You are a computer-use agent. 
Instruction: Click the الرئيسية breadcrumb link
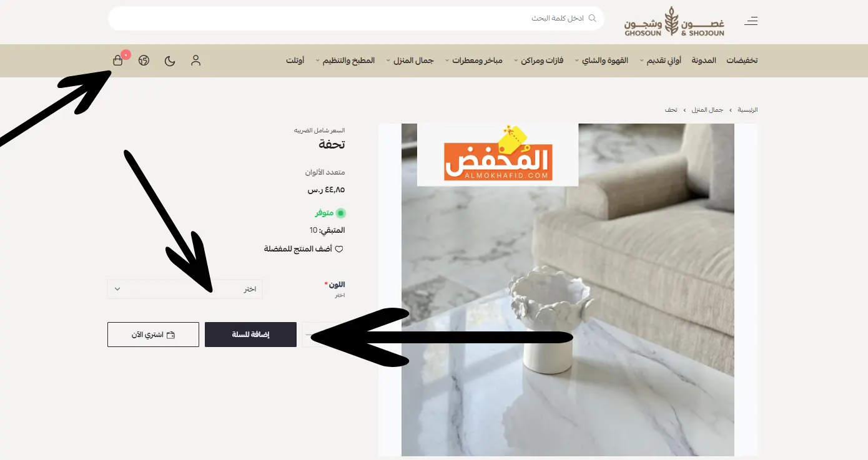click(748, 110)
